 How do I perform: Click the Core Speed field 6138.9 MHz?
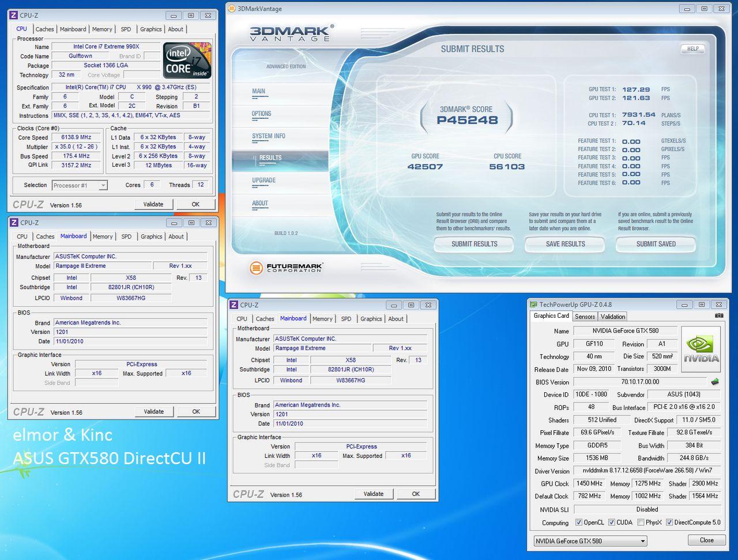click(76, 137)
